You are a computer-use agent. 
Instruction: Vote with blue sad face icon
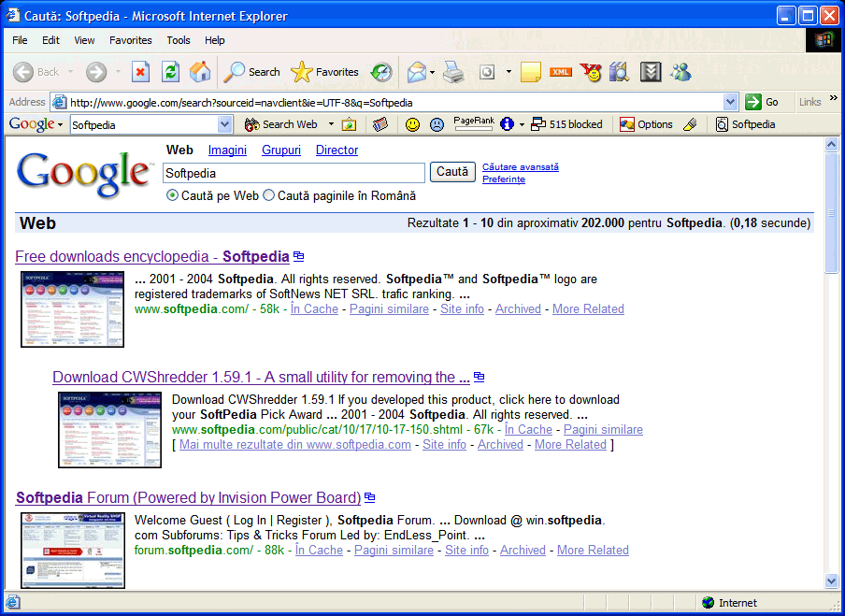(437, 124)
